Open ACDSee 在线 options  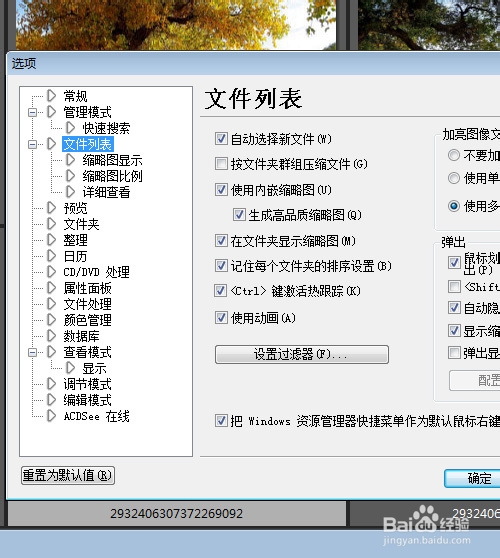[x=96, y=416]
